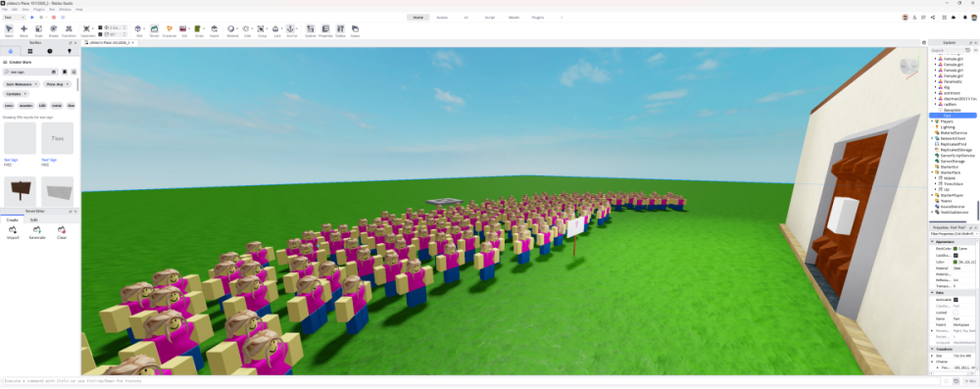The height and width of the screenshot is (389, 980).
Task: Expand the NetworkClient node in Explorer
Action: pos(932,138)
